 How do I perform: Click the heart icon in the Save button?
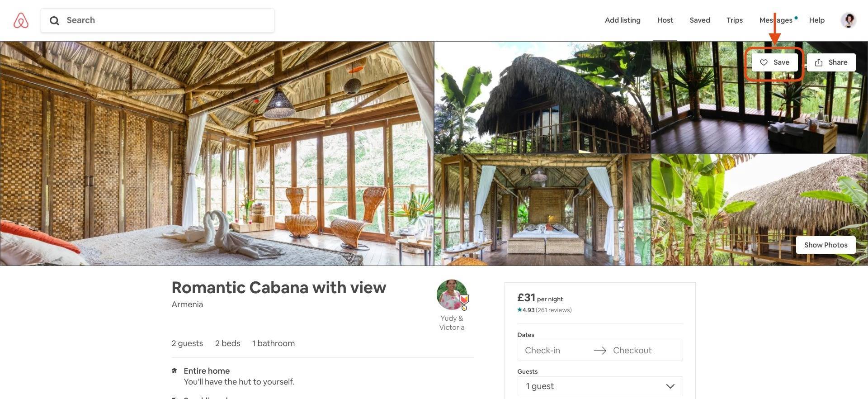click(764, 62)
